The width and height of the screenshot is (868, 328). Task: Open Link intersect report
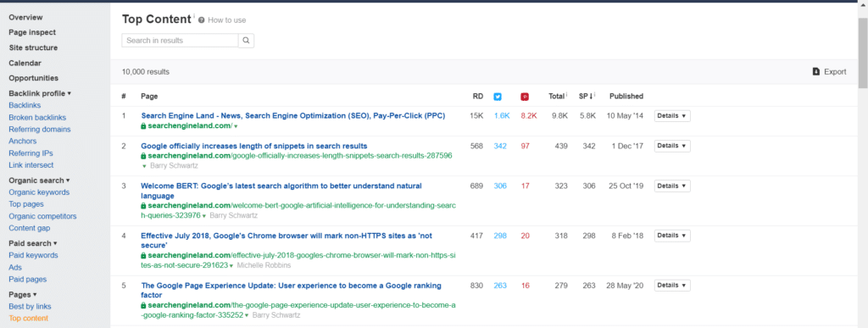tap(31, 165)
